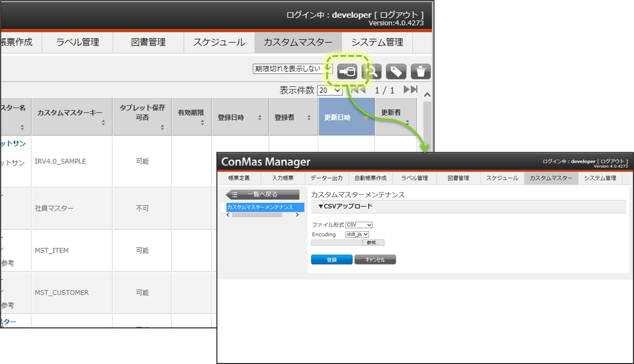Image resolution: width=634 pixels, height=364 pixels.
Task: Click the CSV import database icon
Action: tap(347, 72)
